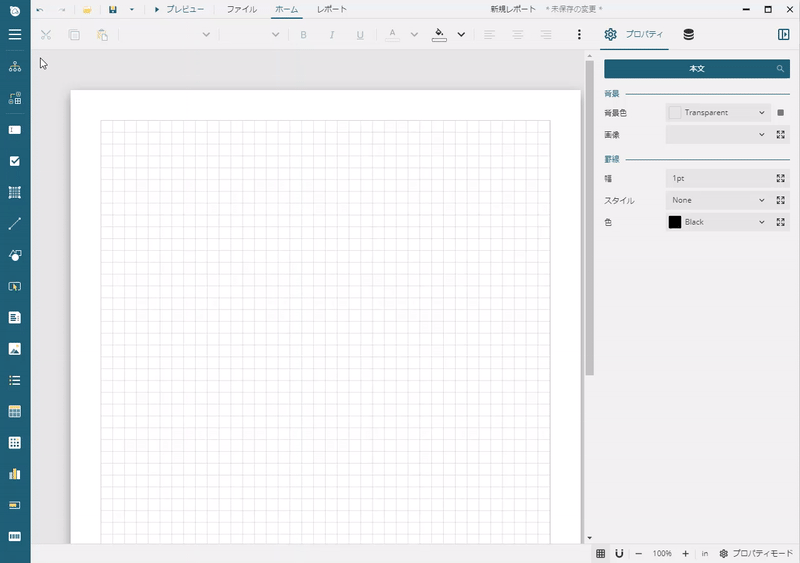Switch to the レポート tab
Viewport: 800px width, 563px height.
pos(332,9)
